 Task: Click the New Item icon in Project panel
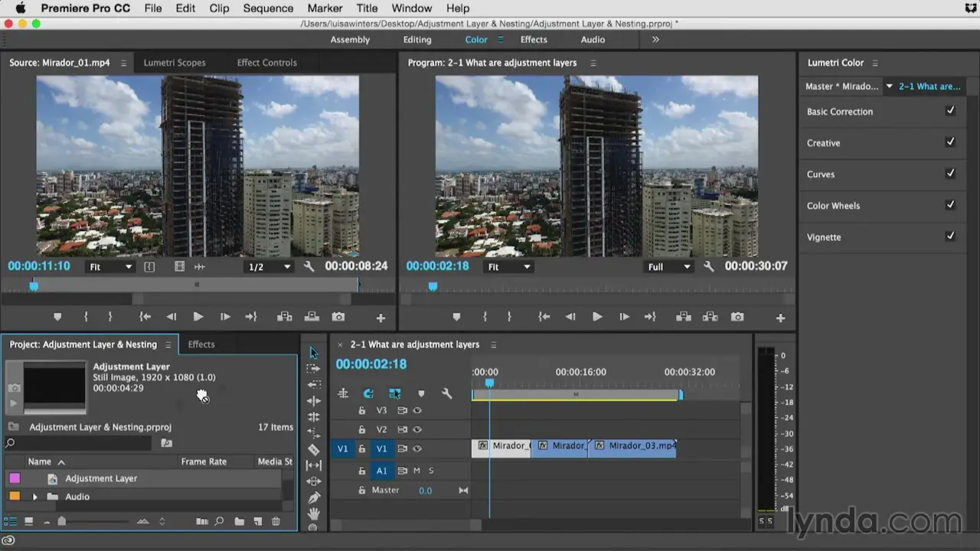point(257,521)
